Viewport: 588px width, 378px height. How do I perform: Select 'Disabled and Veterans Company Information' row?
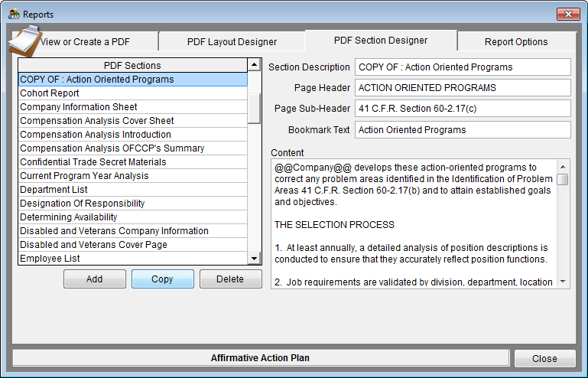(x=132, y=231)
